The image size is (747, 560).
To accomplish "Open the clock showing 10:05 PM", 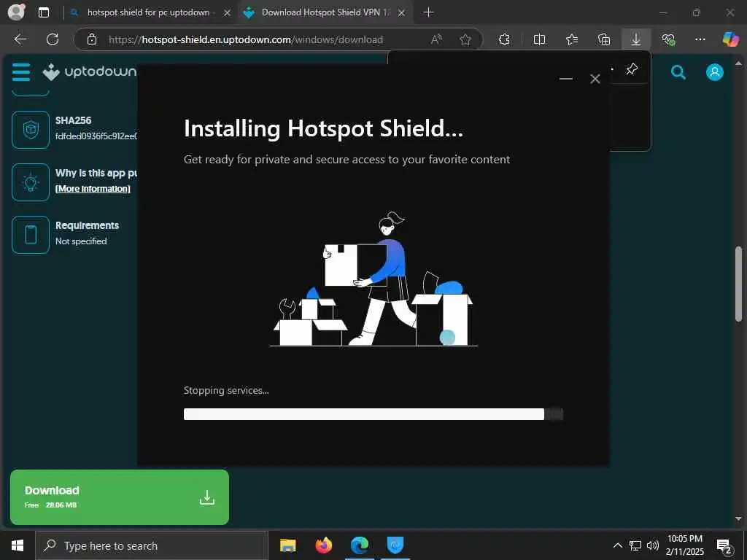I will pyautogui.click(x=684, y=545).
